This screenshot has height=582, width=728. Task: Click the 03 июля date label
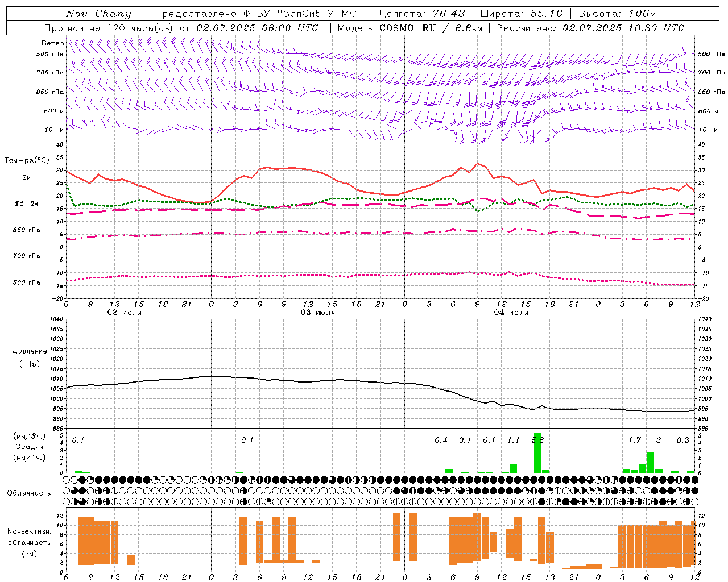tap(318, 313)
